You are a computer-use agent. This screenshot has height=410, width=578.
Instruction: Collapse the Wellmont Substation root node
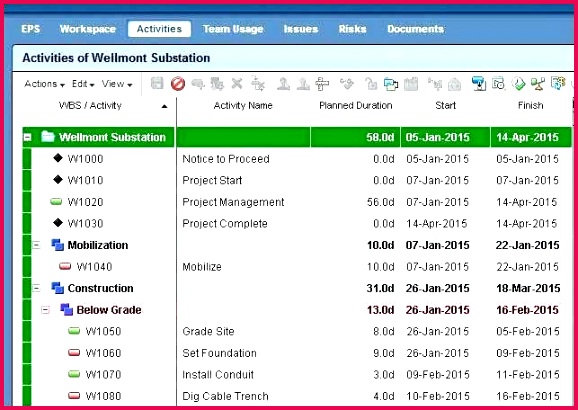(x=27, y=137)
